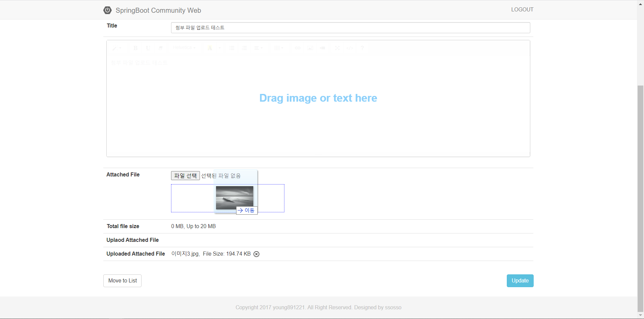This screenshot has width=644, height=319.
Task: Remove the uploaded 이미지3.jpg file
Action: pos(256,254)
